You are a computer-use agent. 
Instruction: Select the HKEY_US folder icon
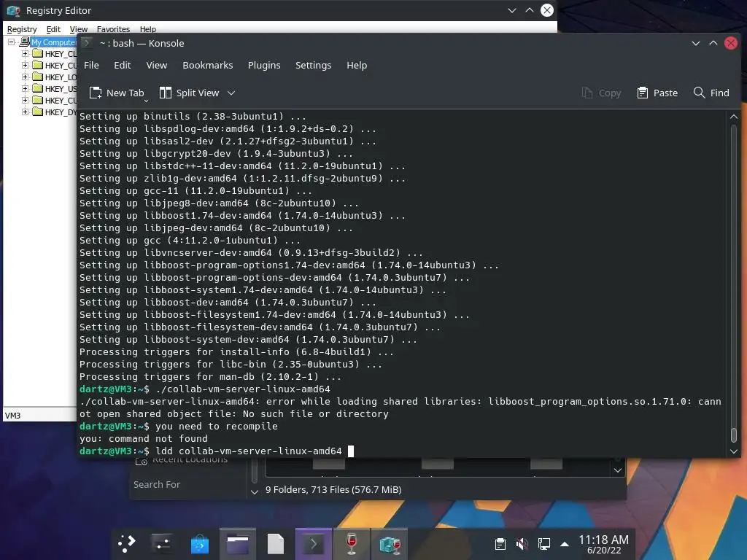coord(38,88)
